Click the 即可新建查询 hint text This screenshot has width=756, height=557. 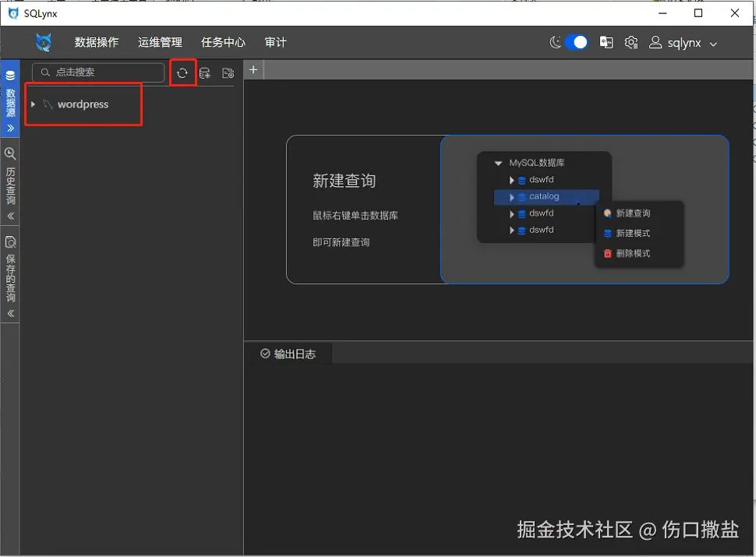coord(341,241)
